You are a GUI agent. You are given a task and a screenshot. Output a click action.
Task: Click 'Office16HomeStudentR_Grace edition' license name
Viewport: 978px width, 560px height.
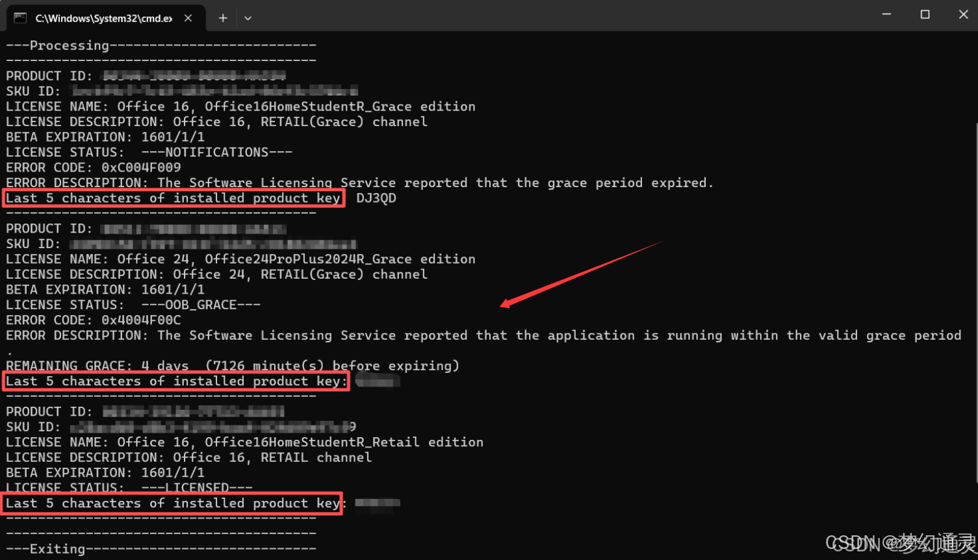340,107
